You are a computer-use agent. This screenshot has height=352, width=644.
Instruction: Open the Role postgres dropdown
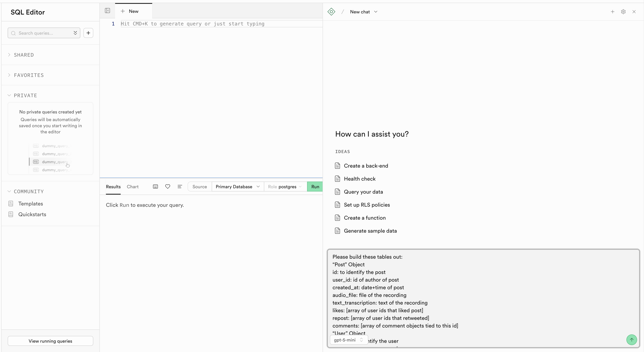(285, 186)
